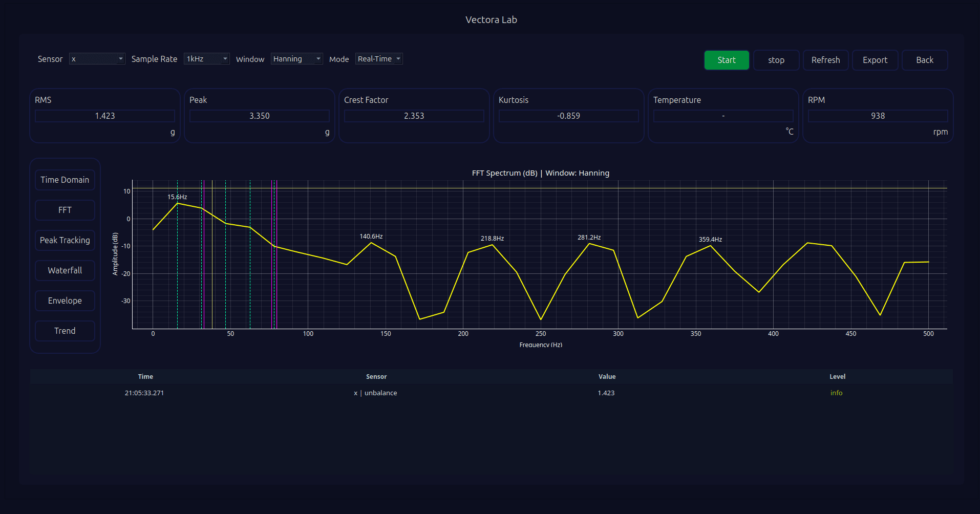
Task: Click the Kurtosis value -0.859
Action: 569,116
